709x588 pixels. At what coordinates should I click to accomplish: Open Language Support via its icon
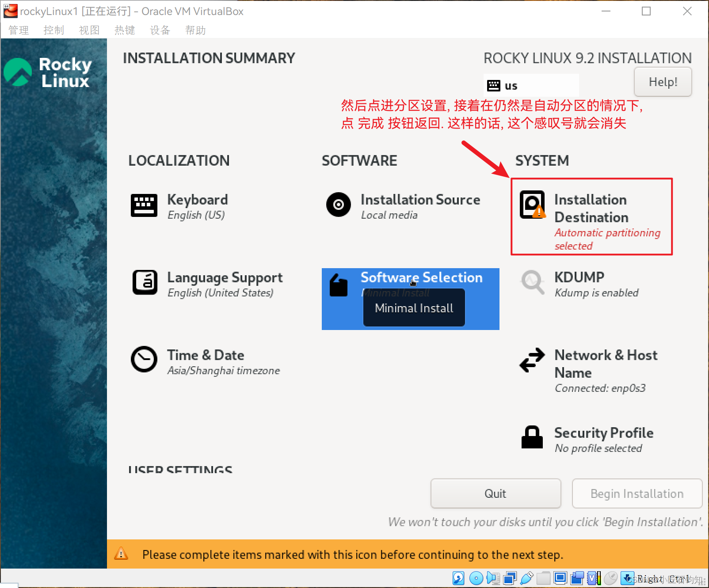tap(145, 282)
